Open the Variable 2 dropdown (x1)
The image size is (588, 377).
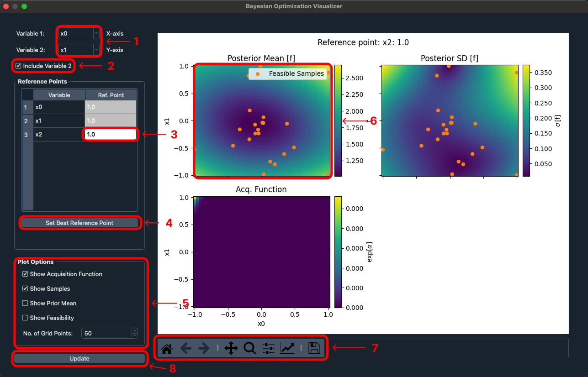[79, 50]
